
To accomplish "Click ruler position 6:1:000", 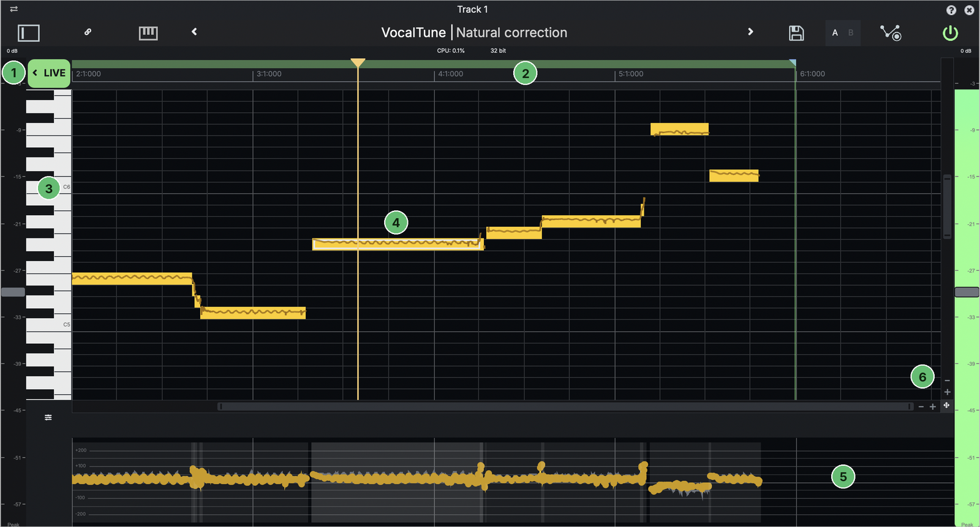I will pyautogui.click(x=813, y=74).
